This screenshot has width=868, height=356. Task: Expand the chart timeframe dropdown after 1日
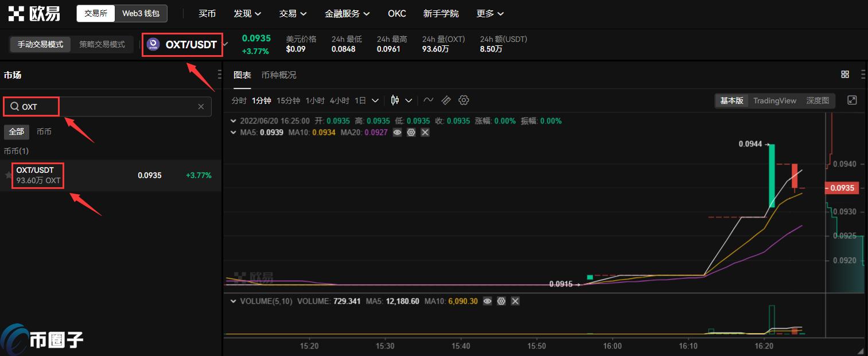[x=375, y=100]
